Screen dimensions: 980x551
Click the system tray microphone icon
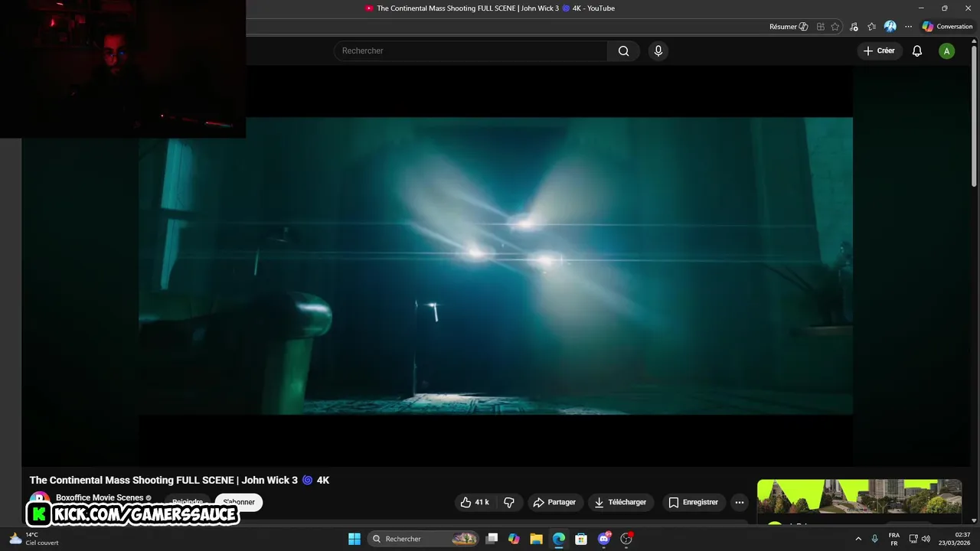875,539
